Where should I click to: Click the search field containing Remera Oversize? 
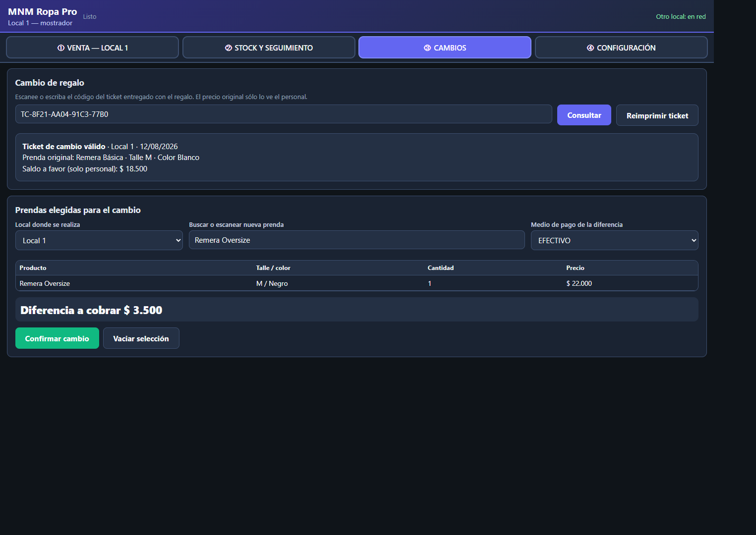coord(357,240)
